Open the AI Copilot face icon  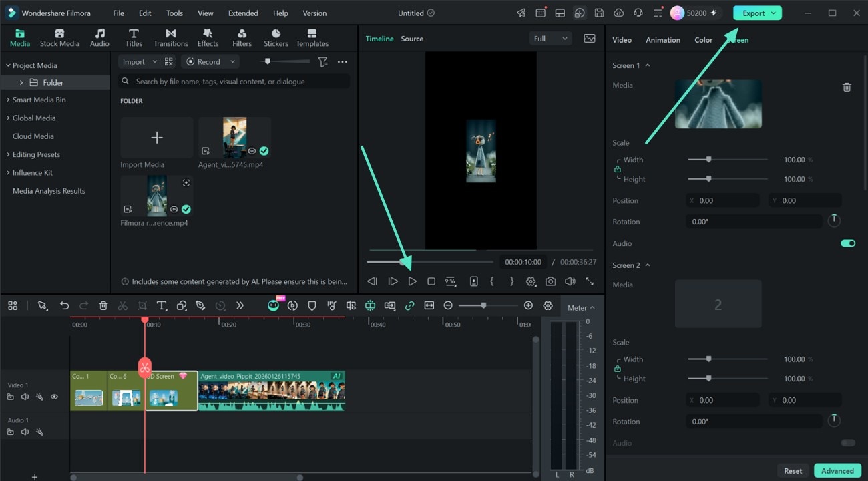click(x=273, y=305)
